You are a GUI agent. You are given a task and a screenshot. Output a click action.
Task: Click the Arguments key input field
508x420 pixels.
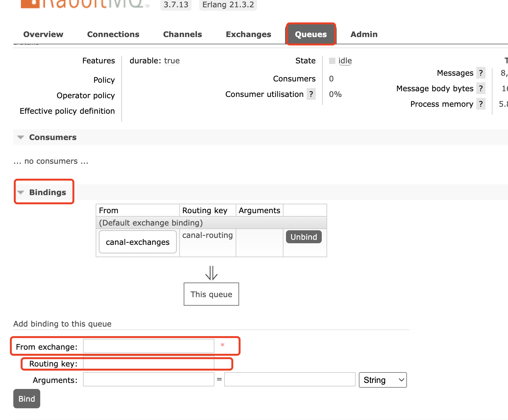pyautogui.click(x=149, y=379)
